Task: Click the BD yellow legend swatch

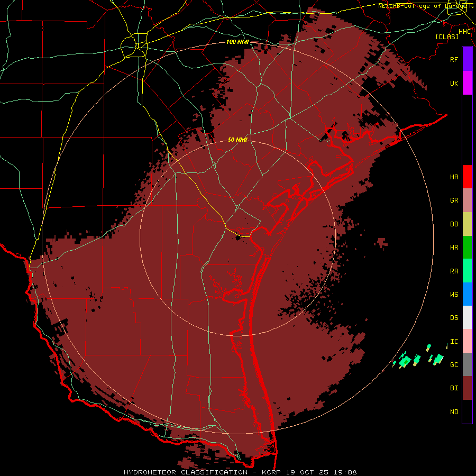Action: (467, 224)
